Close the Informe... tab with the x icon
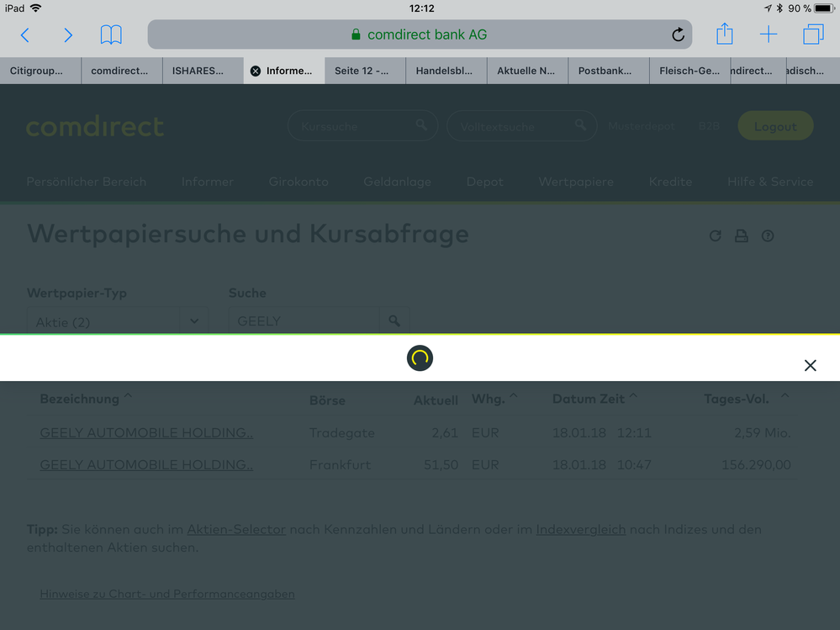This screenshot has width=840, height=630. 256,71
